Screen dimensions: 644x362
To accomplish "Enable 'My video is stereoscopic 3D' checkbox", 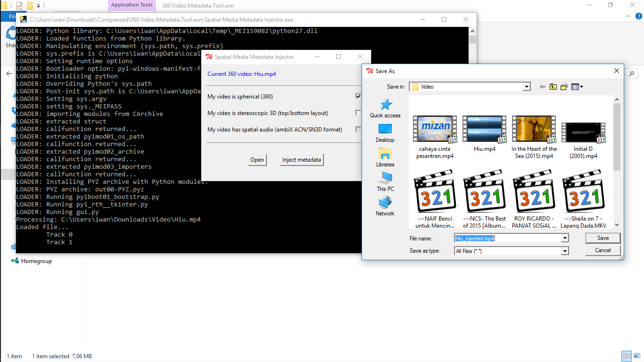I will (x=358, y=113).
